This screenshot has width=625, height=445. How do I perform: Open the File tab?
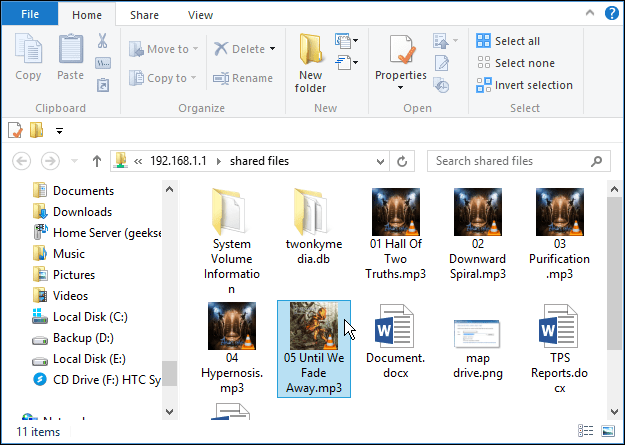30,14
